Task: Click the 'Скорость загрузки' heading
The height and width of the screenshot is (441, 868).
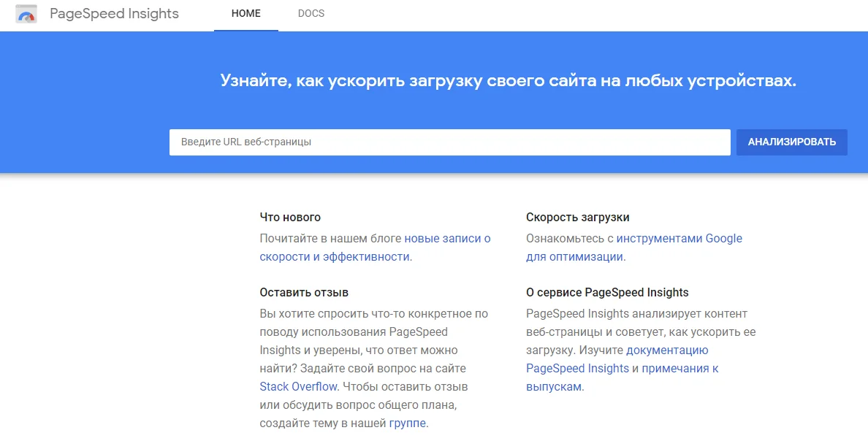Action: point(577,218)
